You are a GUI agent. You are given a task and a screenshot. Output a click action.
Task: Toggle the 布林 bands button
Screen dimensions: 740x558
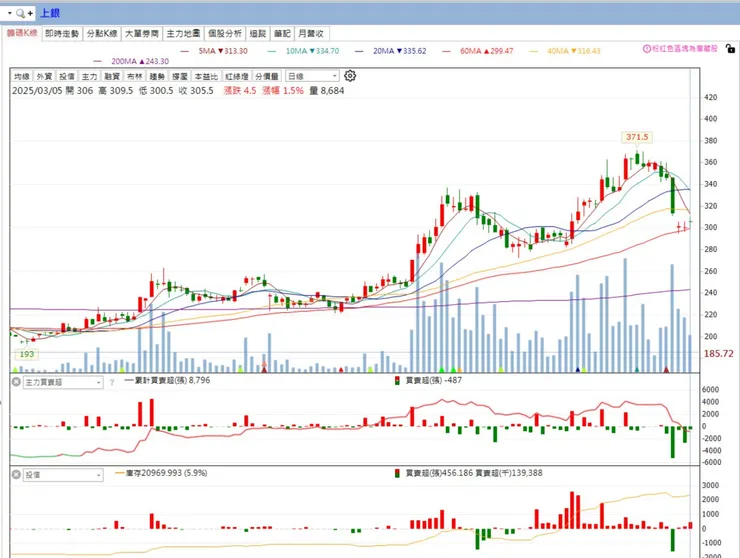tap(135, 76)
